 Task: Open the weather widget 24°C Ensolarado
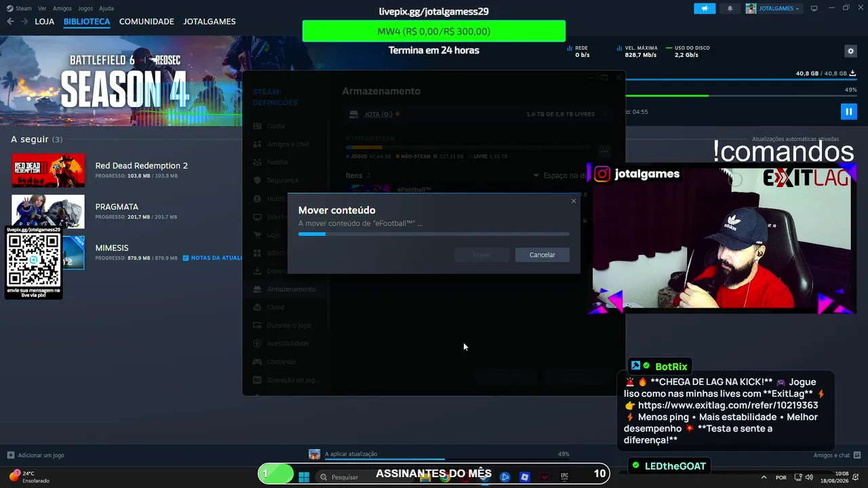pos(29,476)
